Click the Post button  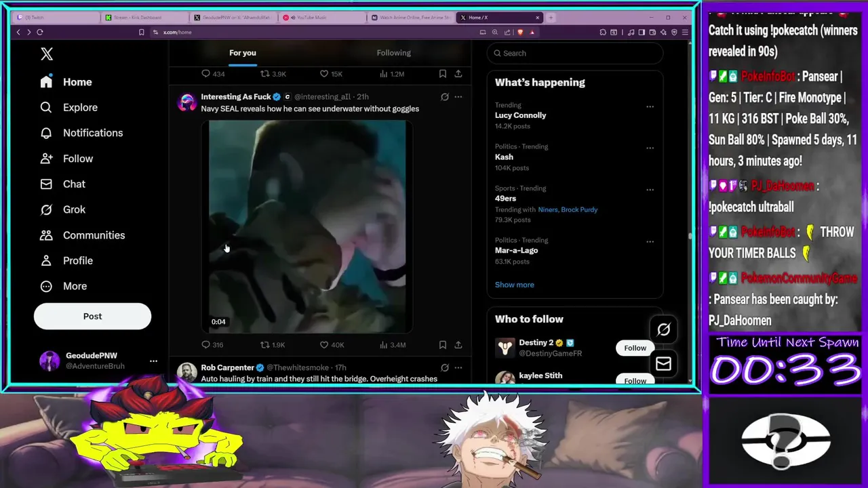click(92, 316)
